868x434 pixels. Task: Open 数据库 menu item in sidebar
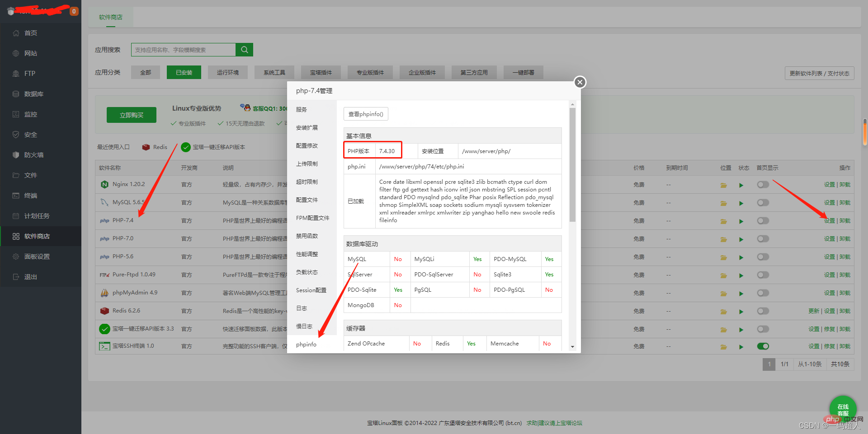coord(41,94)
